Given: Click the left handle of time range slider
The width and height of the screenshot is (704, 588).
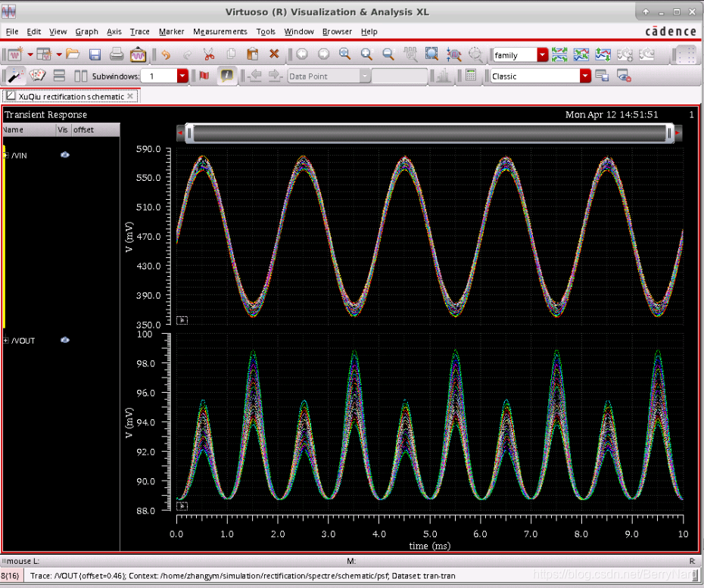Looking at the screenshot, I should pos(189,133).
